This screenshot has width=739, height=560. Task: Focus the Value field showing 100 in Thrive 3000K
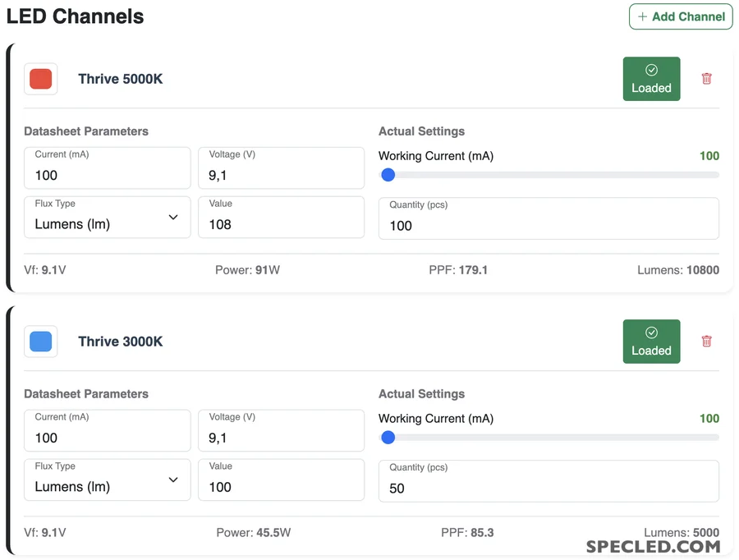coord(282,480)
